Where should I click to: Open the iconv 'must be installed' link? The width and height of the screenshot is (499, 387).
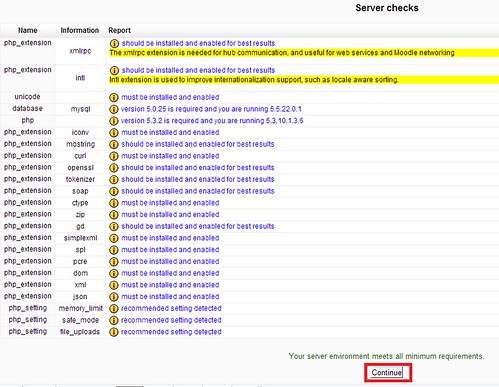(x=170, y=132)
